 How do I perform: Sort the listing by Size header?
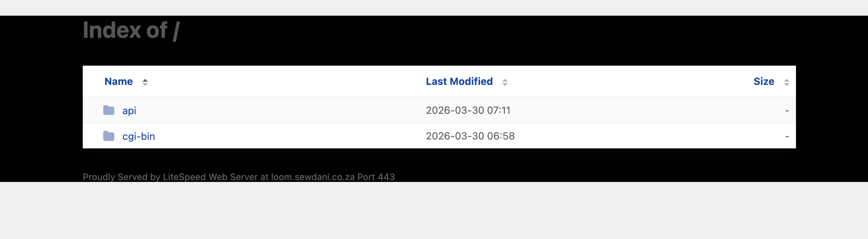point(764,82)
